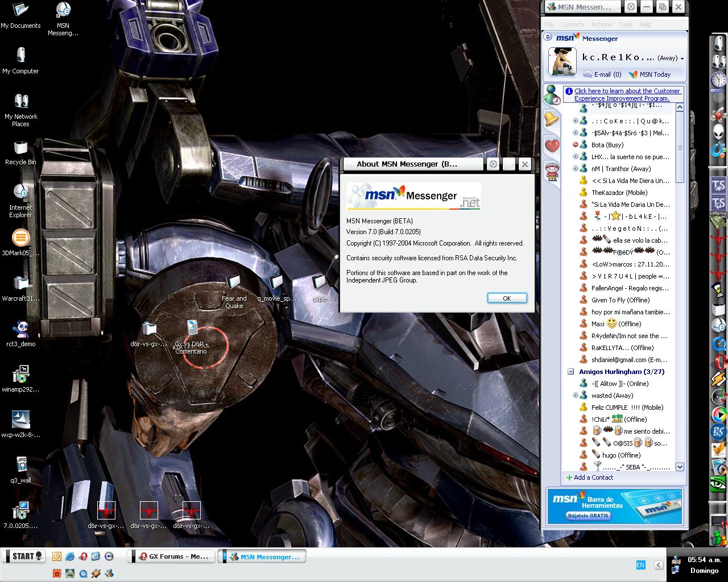Click the MSN Barra de Herramientas banner
The image size is (728, 582).
614,506
